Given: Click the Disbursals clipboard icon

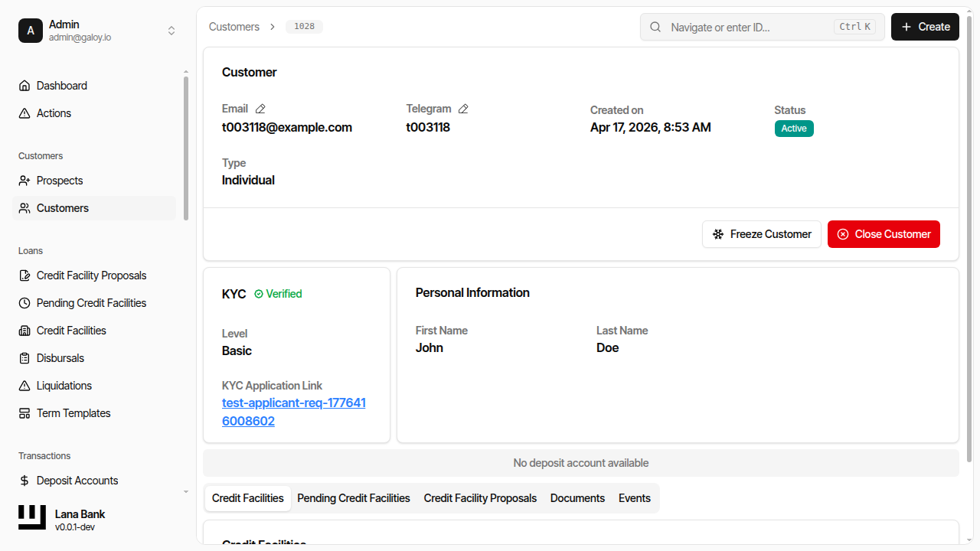Looking at the screenshot, I should tap(24, 358).
